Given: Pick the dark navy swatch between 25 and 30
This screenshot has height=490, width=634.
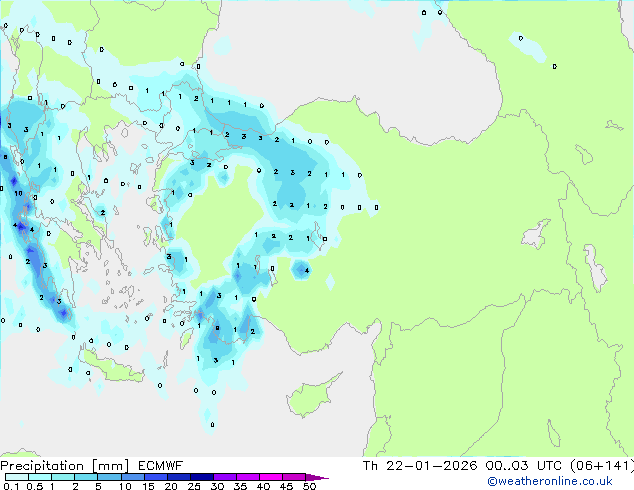Looking at the screenshot, I should coord(201,477).
